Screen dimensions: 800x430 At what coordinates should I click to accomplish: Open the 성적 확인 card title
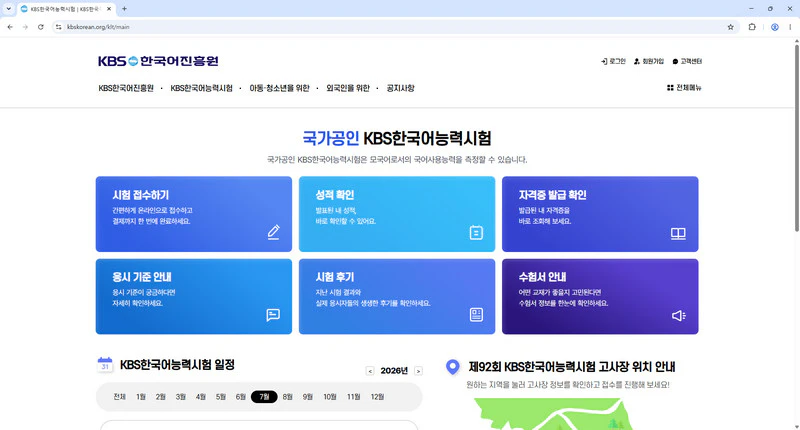(x=335, y=195)
